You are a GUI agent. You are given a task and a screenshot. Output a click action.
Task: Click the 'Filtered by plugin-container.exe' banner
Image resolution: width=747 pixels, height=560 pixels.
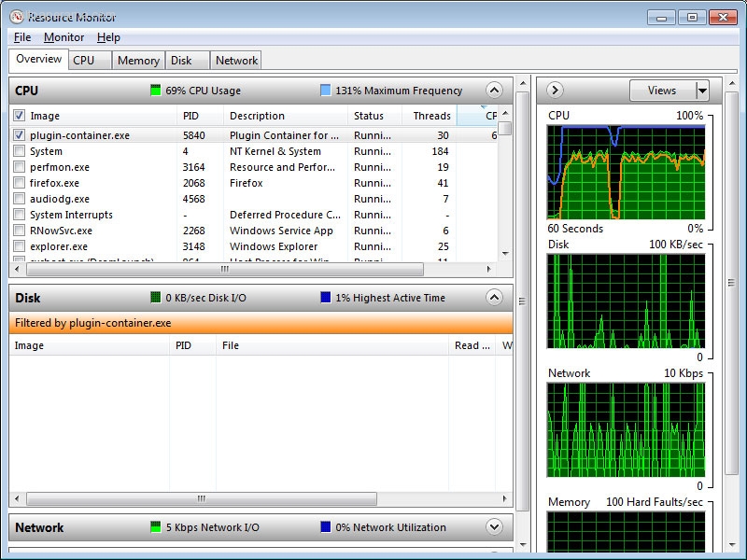point(261,323)
